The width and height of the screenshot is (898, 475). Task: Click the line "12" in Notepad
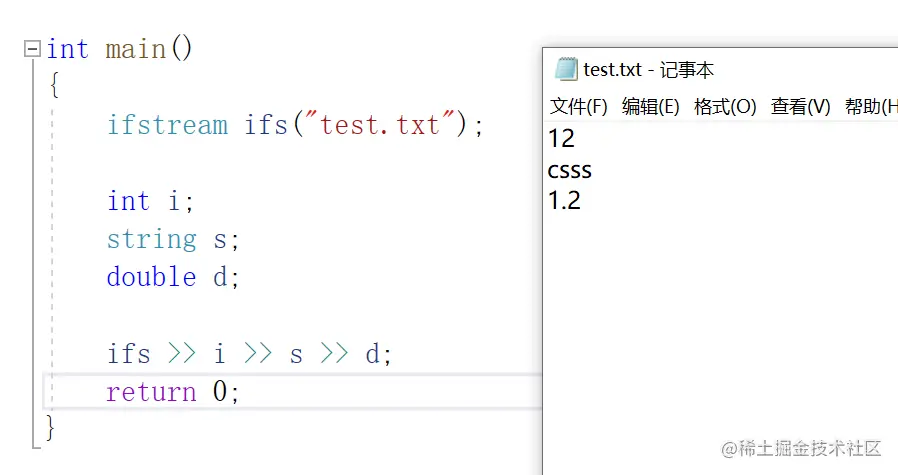click(561, 139)
